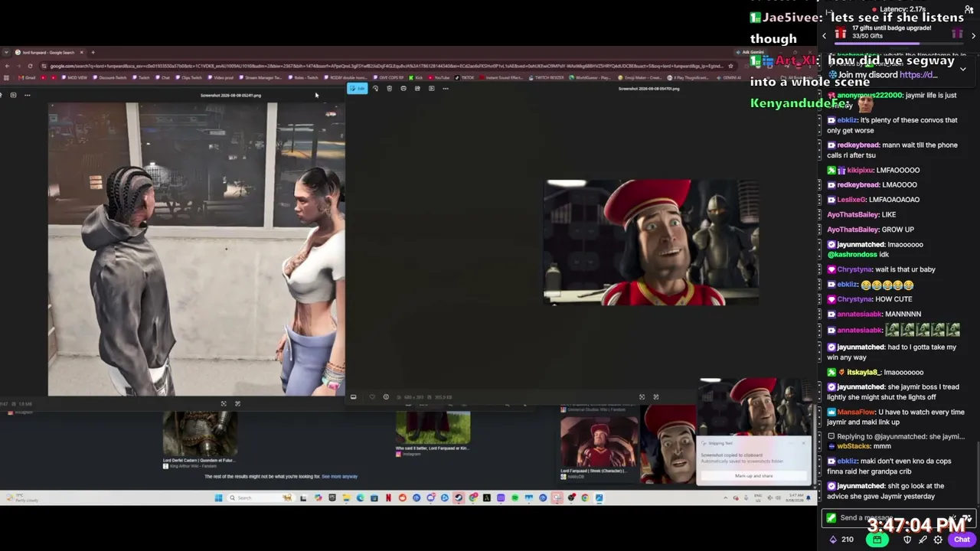Viewport: 980px width, 551px height.
Task: Close the Snipping Tool notification
Action: tap(804, 443)
